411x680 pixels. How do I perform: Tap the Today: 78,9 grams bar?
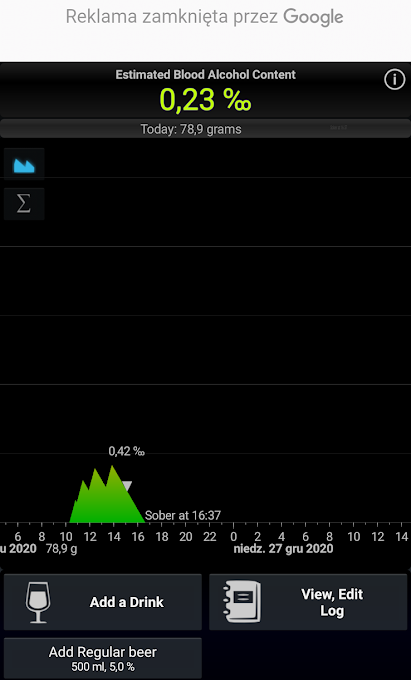pyautogui.click(x=206, y=129)
